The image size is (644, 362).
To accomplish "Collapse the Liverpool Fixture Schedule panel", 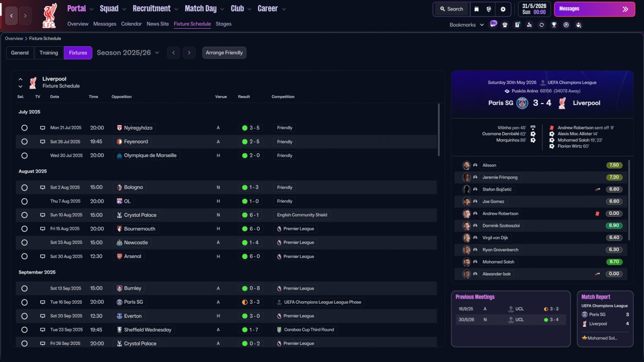I will pyautogui.click(x=21, y=79).
